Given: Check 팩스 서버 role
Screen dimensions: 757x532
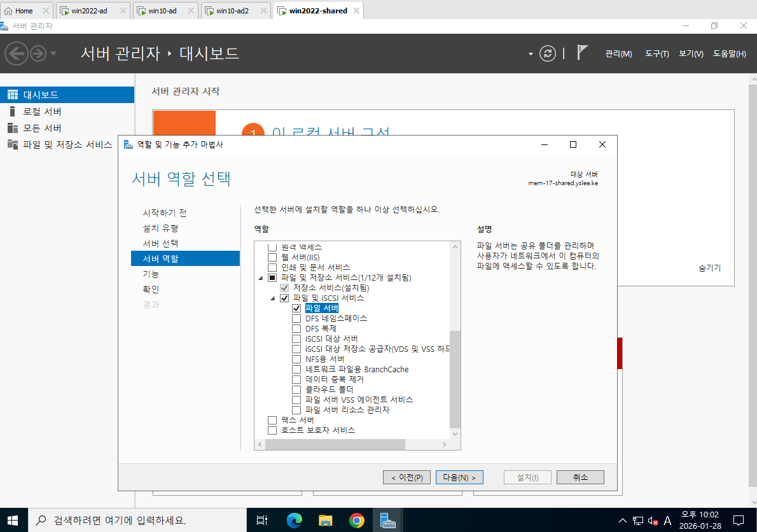Looking at the screenshot, I should tap(272, 420).
